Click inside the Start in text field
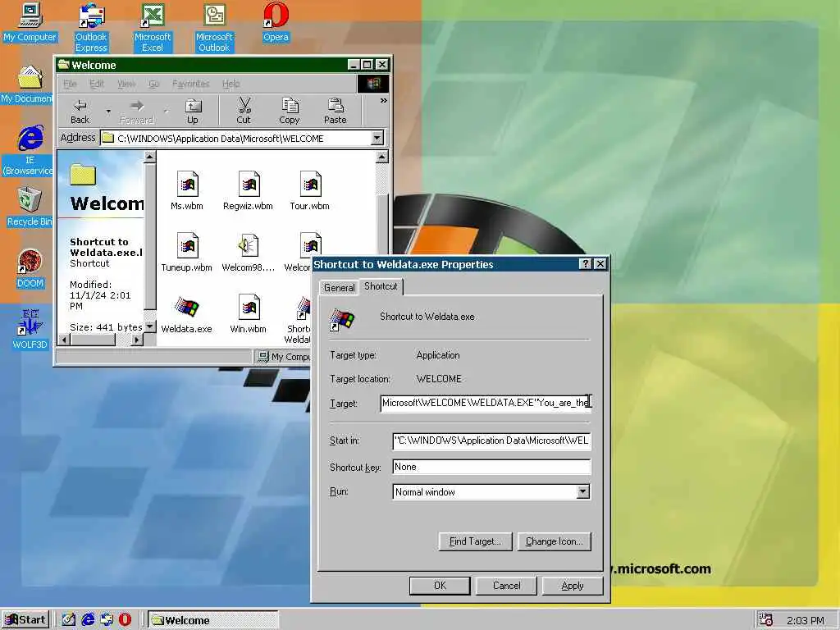 click(x=492, y=441)
